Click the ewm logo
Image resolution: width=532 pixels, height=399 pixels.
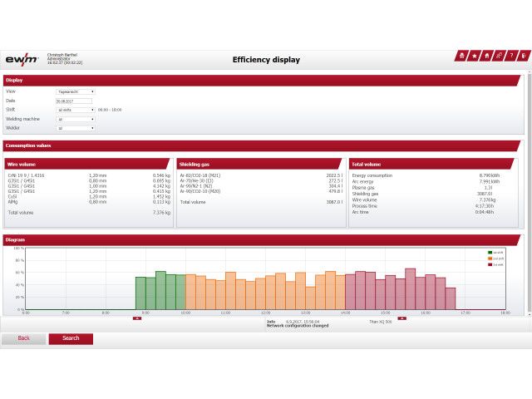click(22, 57)
